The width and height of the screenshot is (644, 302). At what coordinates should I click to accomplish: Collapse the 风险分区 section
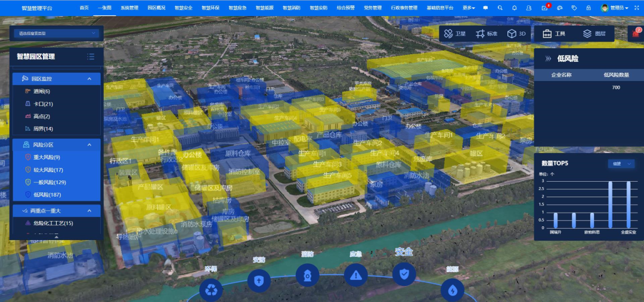89,144
